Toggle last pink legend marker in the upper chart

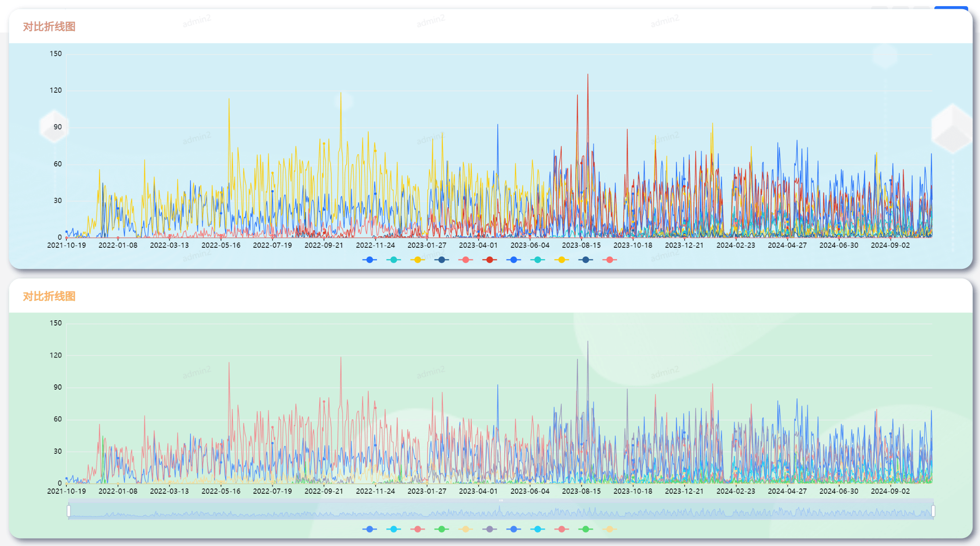610,260
